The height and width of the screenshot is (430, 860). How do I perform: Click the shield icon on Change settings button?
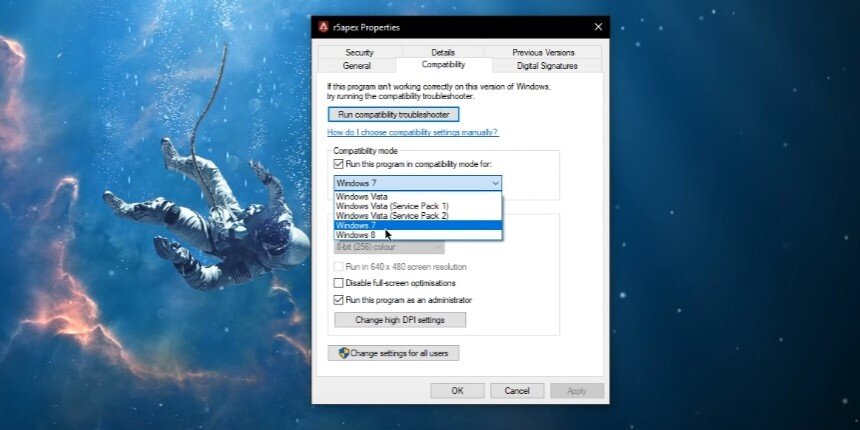(344, 353)
